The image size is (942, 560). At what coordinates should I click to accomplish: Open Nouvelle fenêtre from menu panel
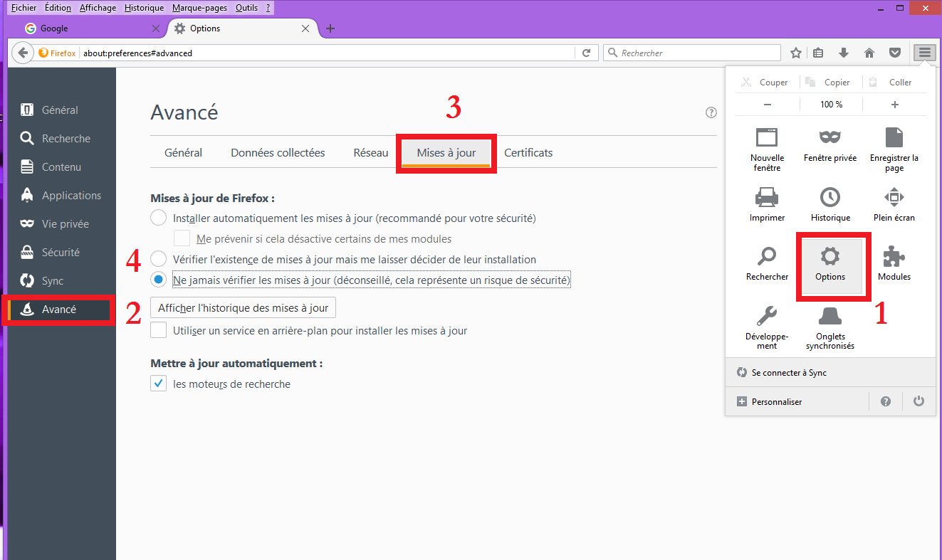767,149
